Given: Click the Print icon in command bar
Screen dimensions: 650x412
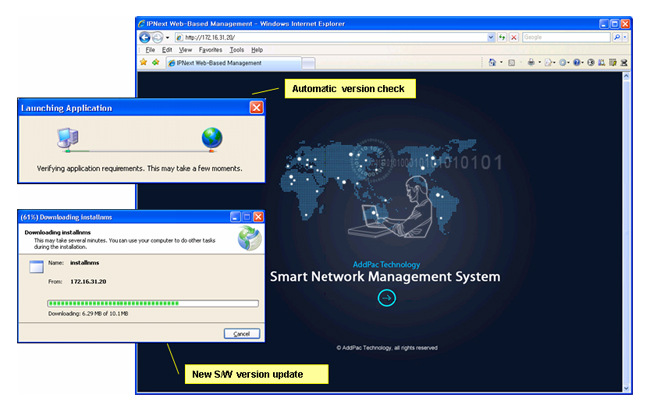Looking at the screenshot, I should 531,62.
